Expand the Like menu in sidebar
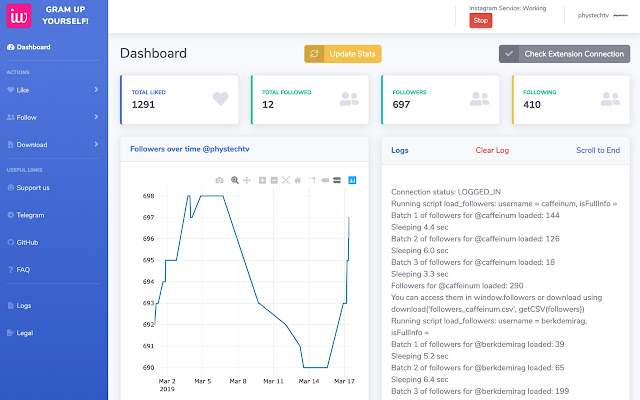This screenshot has width=640, height=400. (x=53, y=90)
